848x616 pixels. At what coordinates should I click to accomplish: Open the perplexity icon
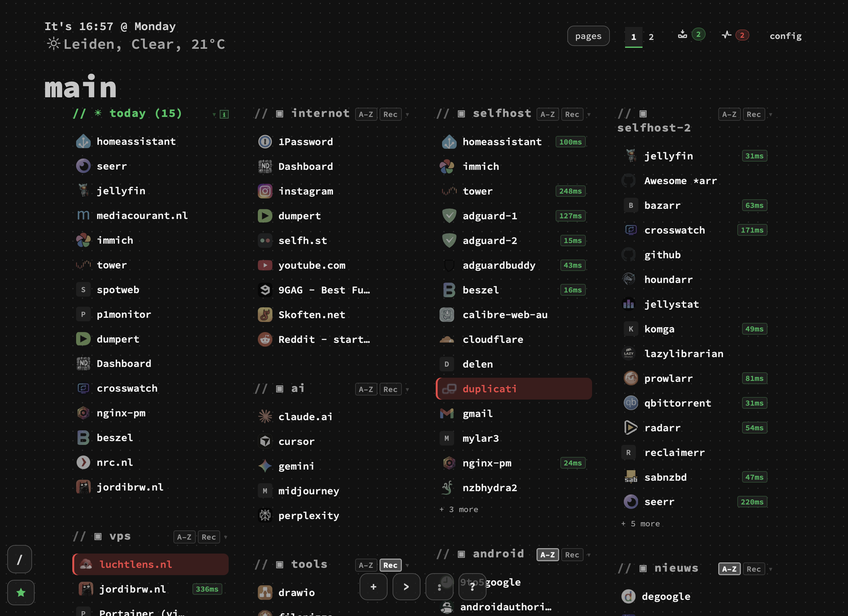[x=265, y=516]
